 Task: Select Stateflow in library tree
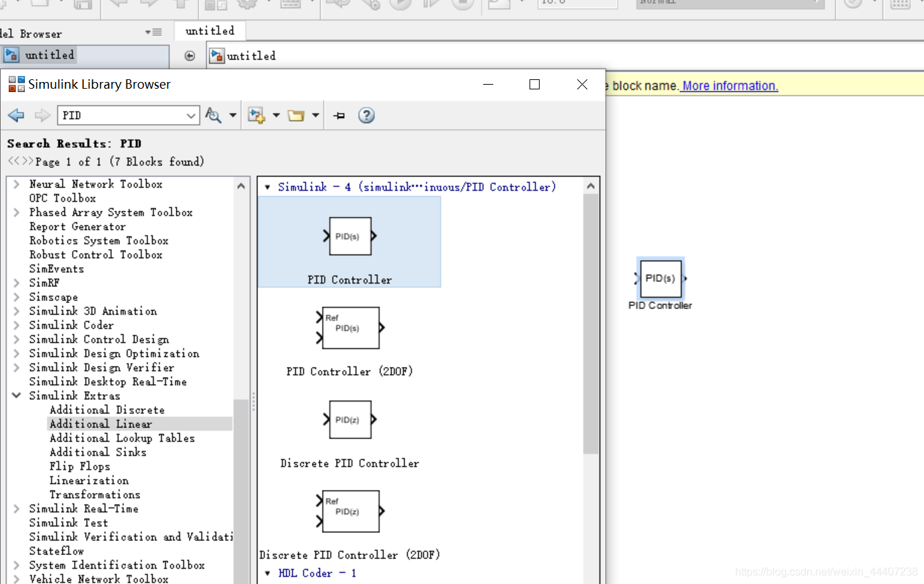[x=56, y=551]
